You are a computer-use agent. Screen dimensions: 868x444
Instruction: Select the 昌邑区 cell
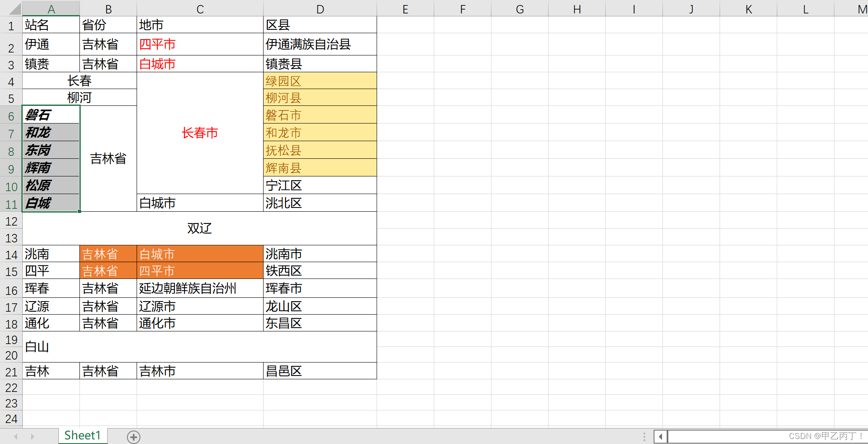320,371
